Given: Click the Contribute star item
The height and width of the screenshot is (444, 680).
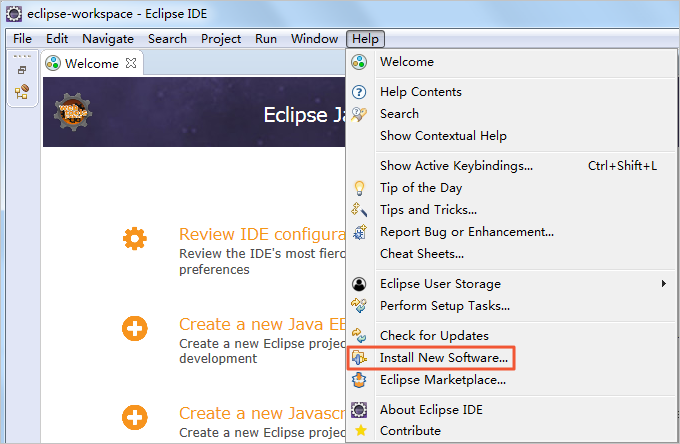Looking at the screenshot, I should point(410,431).
